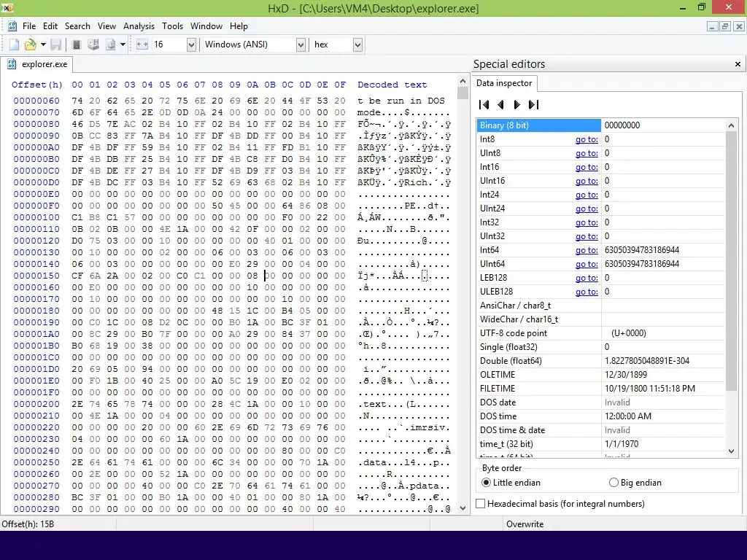Open the View menu
This screenshot has height=560, width=747.
coord(107,26)
